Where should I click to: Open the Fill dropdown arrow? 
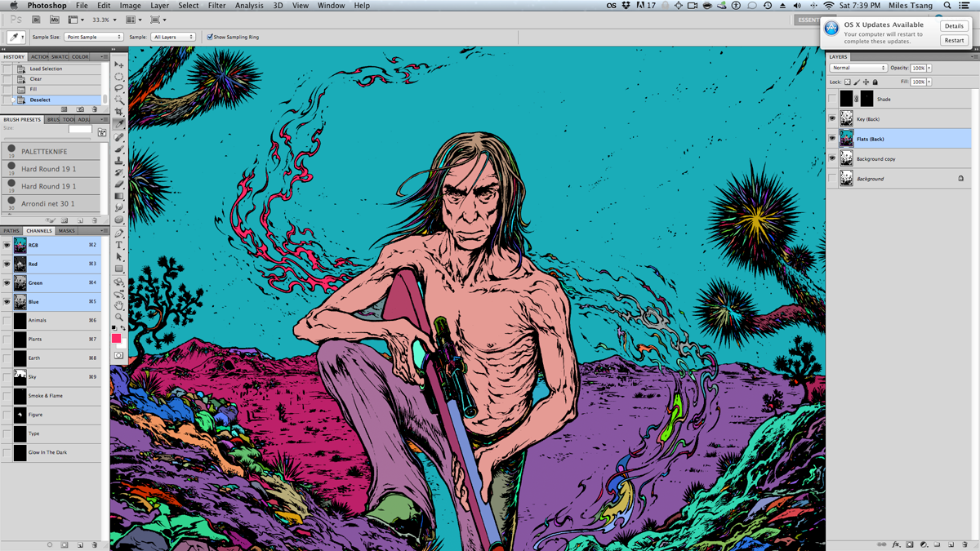929,82
